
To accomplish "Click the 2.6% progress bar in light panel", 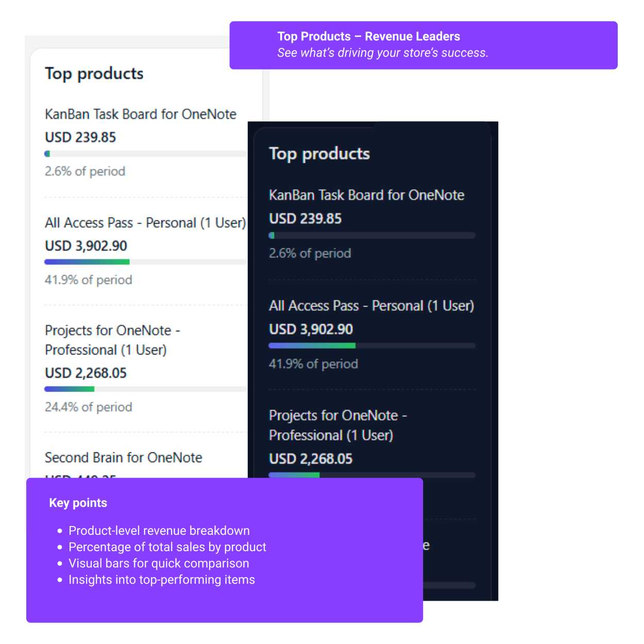I will 146,154.
